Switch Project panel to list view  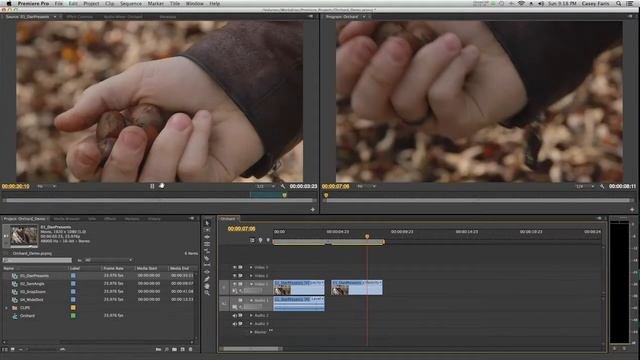[5, 349]
